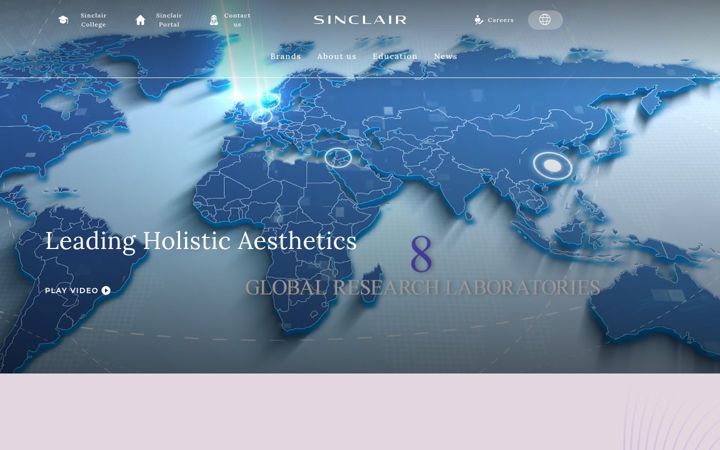Click the house icon for Sinclair Portal
This screenshot has height=450, width=720.
point(141,20)
